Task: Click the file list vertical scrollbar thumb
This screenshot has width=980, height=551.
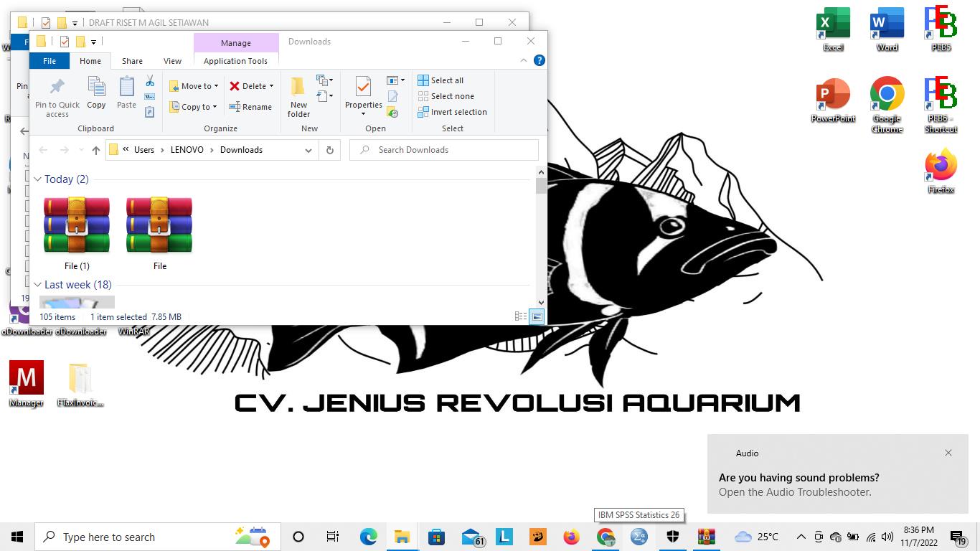Action: pyautogui.click(x=541, y=187)
